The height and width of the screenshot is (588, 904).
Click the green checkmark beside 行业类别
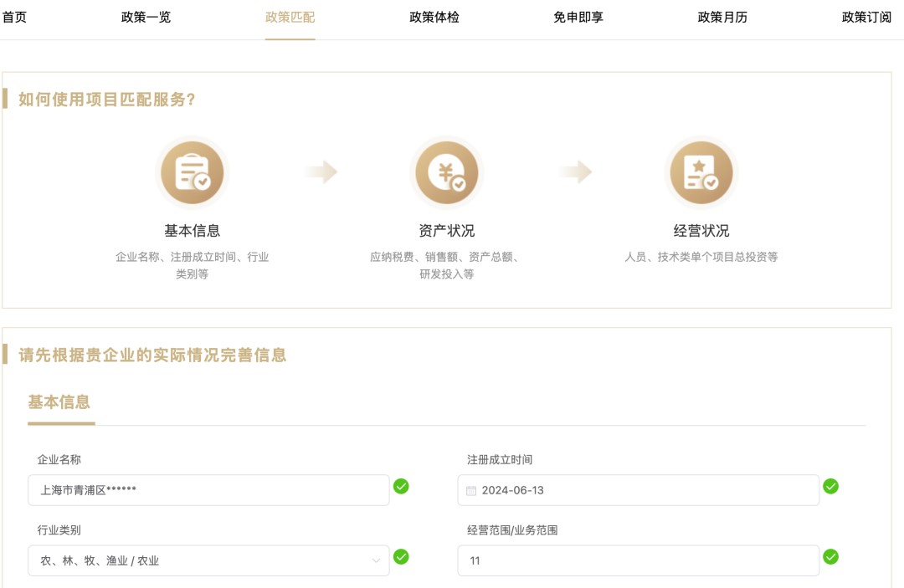tap(402, 556)
